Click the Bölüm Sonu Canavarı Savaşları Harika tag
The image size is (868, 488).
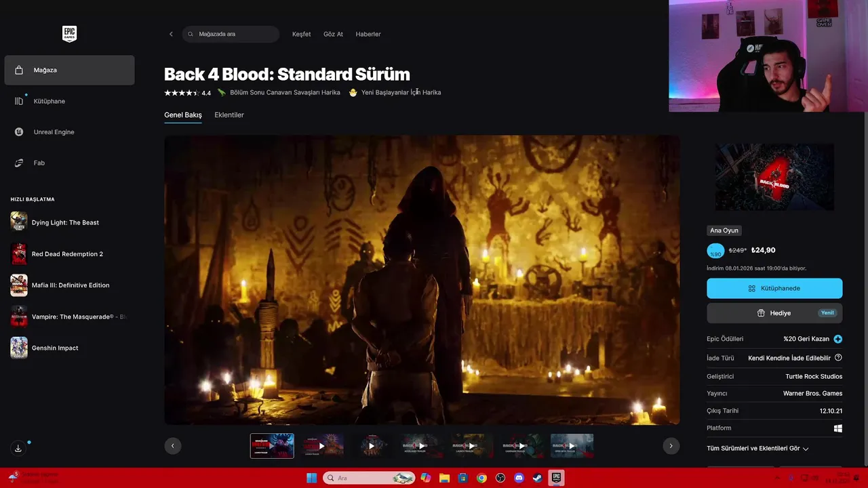pos(279,93)
